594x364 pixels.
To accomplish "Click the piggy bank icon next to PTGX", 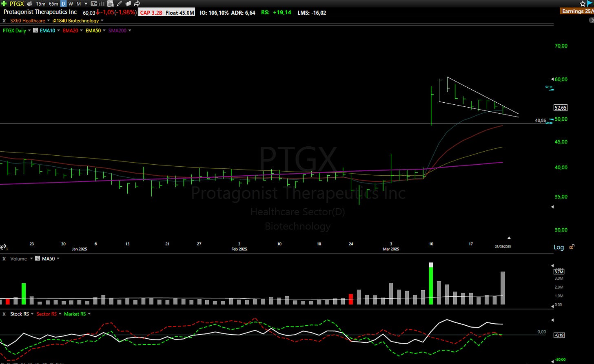I will pyautogui.click(x=29, y=4).
